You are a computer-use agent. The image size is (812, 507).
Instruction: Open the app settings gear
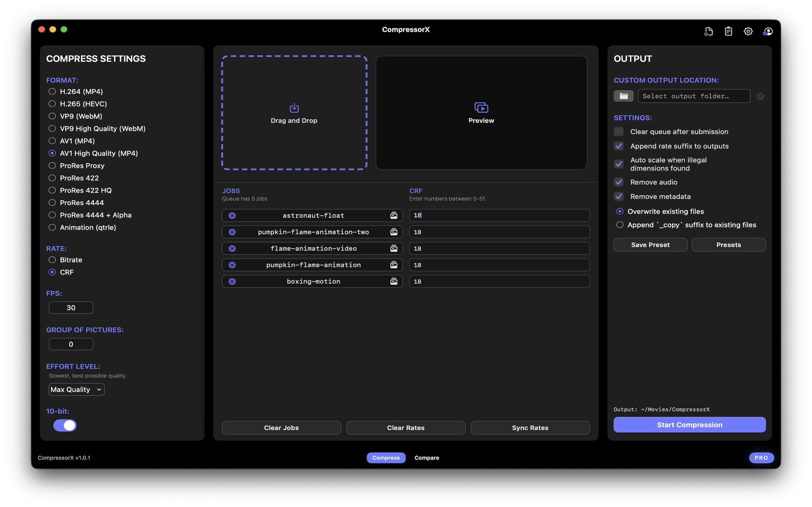coord(748,31)
